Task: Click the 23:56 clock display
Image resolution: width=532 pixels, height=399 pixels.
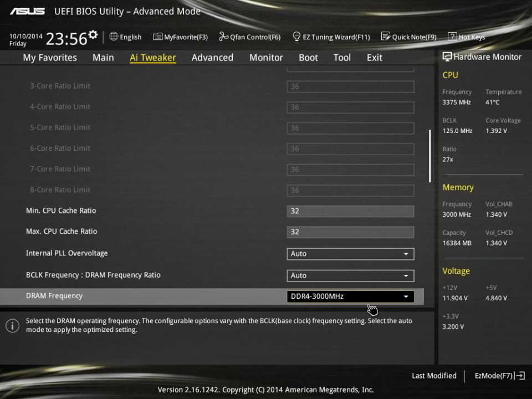Action: 66,39
